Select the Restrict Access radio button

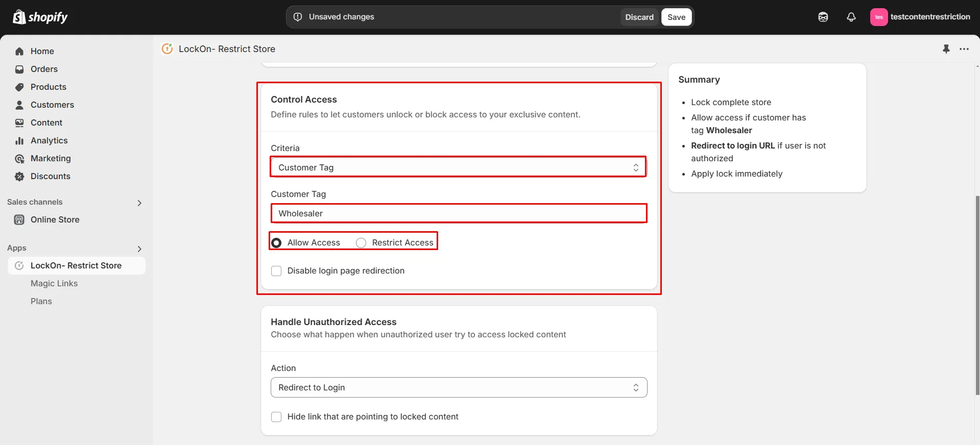[x=361, y=243]
